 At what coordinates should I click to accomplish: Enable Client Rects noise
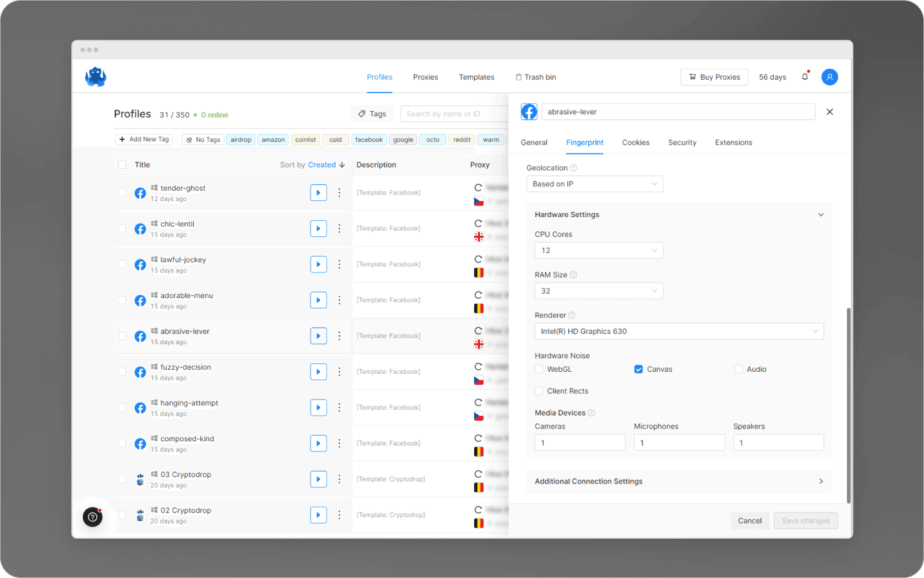pyautogui.click(x=539, y=391)
